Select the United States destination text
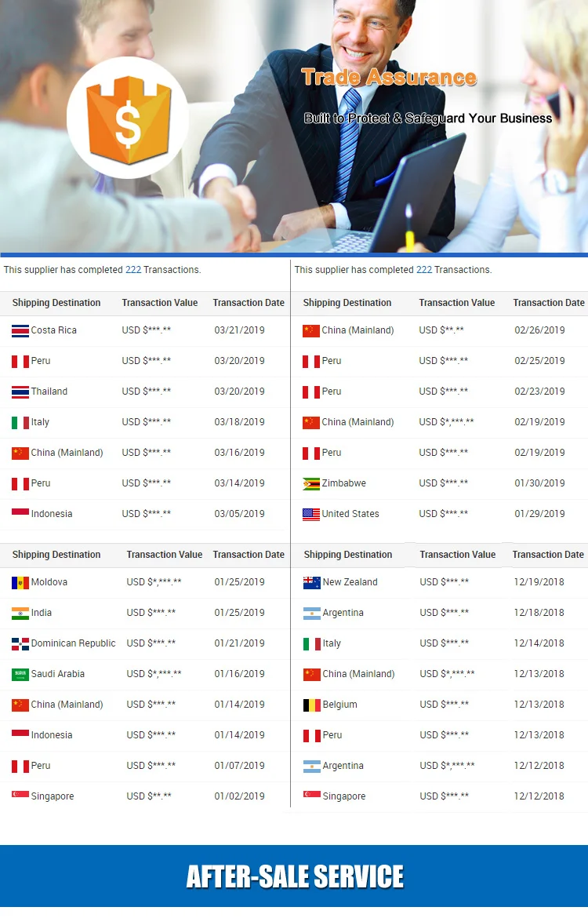588x918 pixels. coord(350,513)
